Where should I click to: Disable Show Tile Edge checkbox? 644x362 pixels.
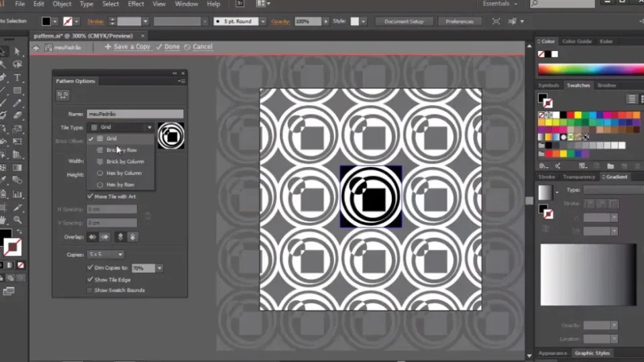coord(90,280)
